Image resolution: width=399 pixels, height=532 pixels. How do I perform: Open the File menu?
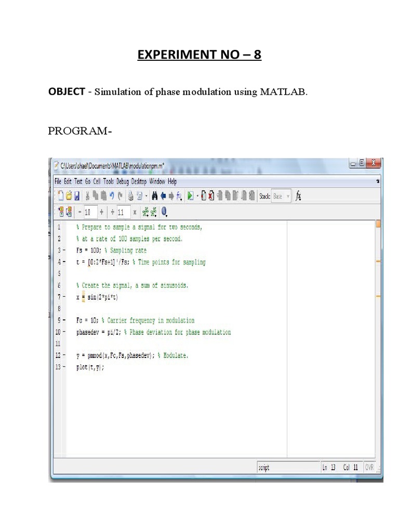point(58,181)
